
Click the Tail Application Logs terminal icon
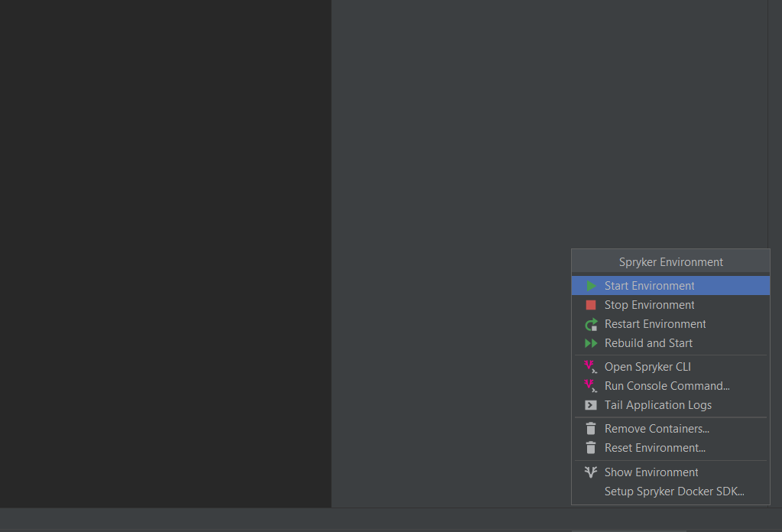click(x=590, y=405)
